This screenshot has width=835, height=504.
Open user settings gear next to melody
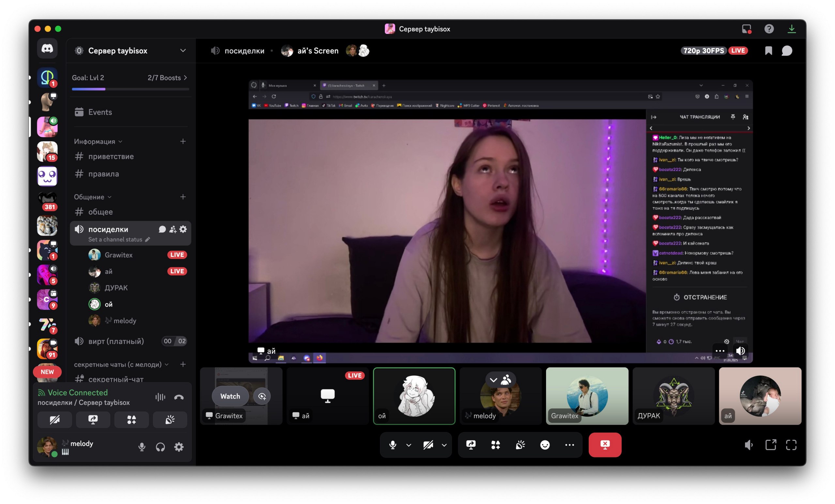point(179,447)
